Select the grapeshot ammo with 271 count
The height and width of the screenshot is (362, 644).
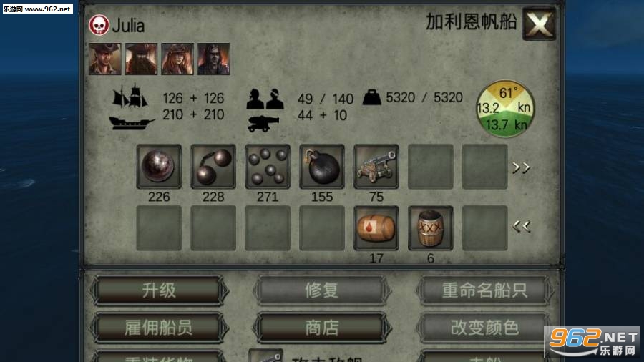pos(268,166)
